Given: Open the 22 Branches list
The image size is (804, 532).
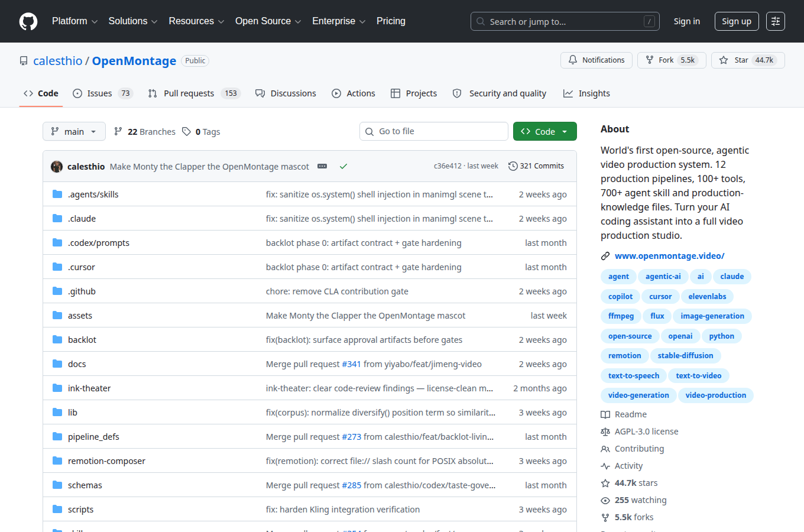Looking at the screenshot, I should 145,132.
